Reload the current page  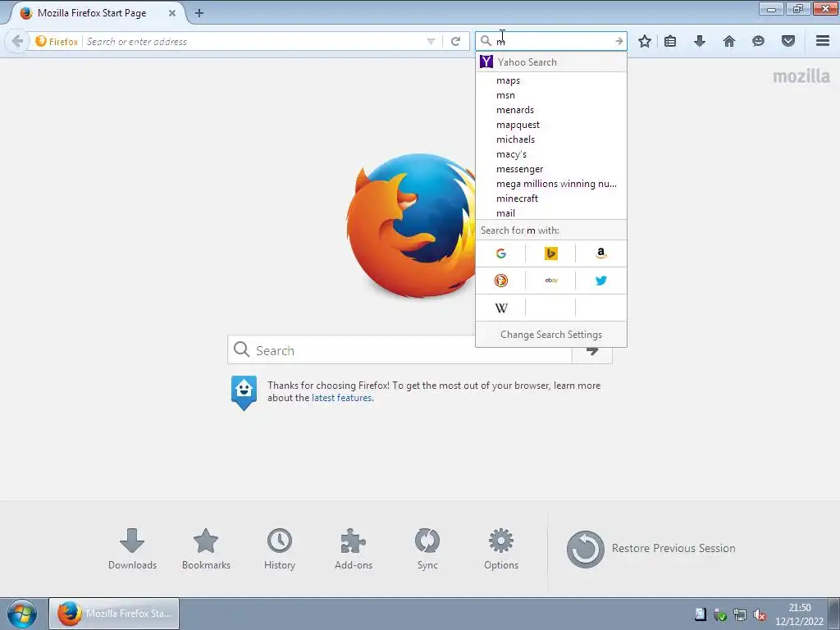pyautogui.click(x=456, y=41)
